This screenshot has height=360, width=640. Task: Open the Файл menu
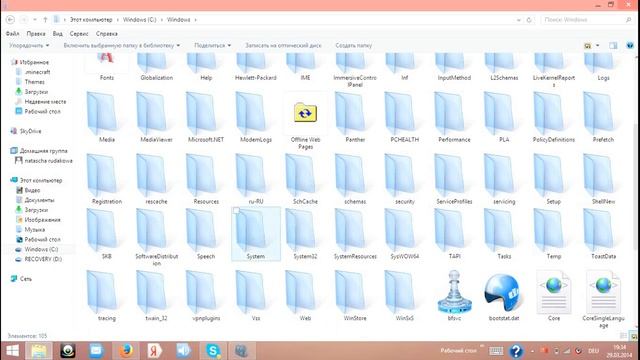click(x=13, y=33)
